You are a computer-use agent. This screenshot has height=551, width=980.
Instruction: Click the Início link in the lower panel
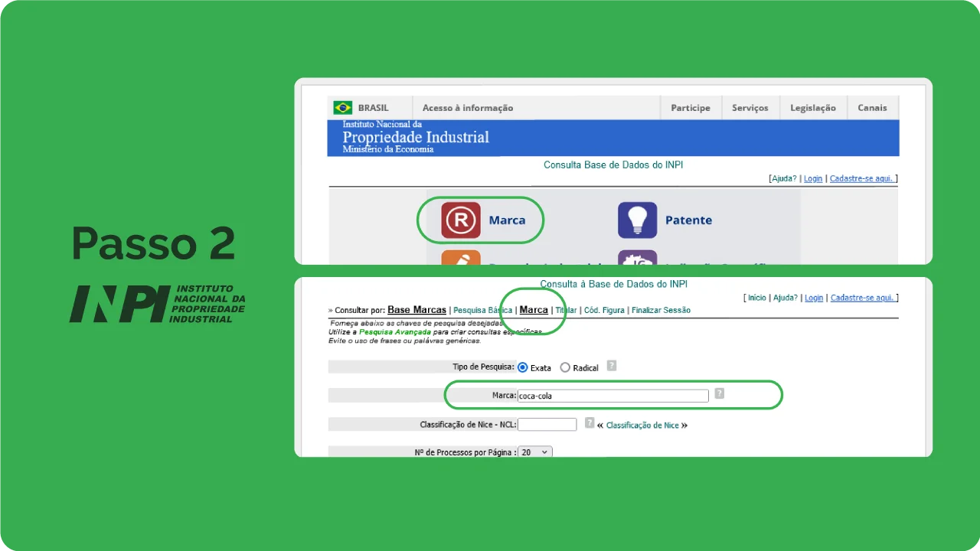[x=757, y=298]
